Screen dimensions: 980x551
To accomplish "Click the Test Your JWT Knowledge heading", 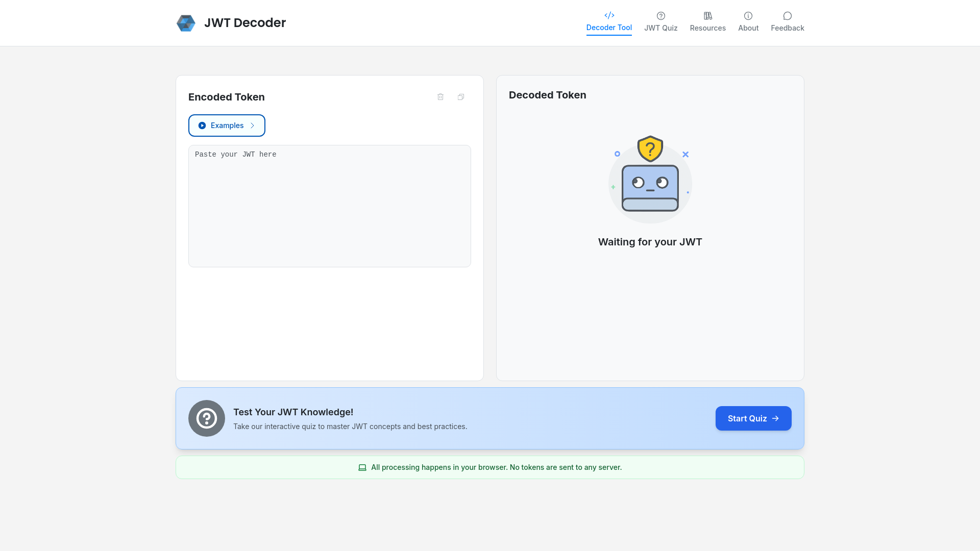I will click(293, 412).
